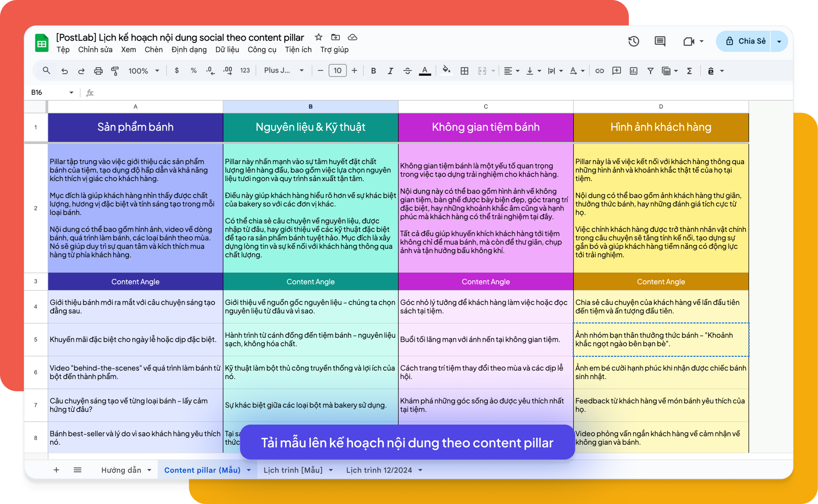The image size is (818, 504).
Task: Click the Print icon
Action: pos(98,71)
